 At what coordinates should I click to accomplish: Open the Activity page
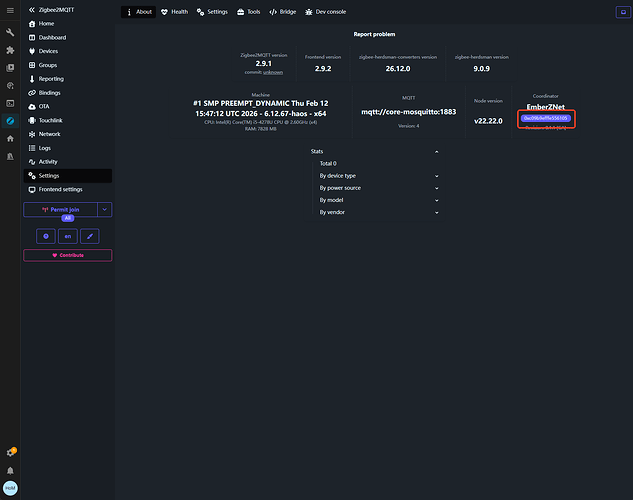coord(67,162)
